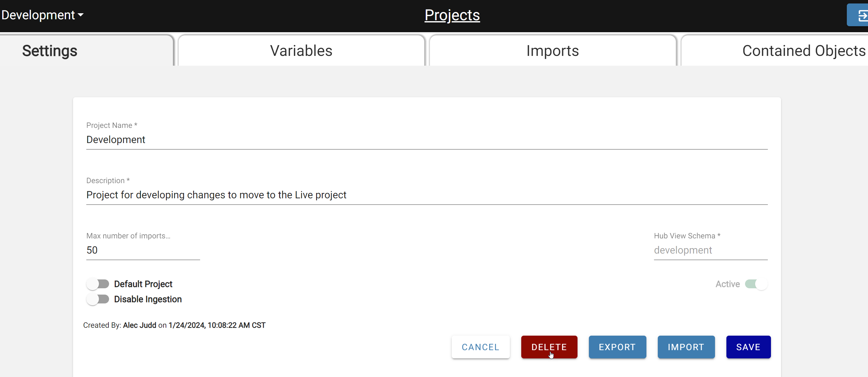Click the Import button
The image size is (868, 377).
pos(686,347)
